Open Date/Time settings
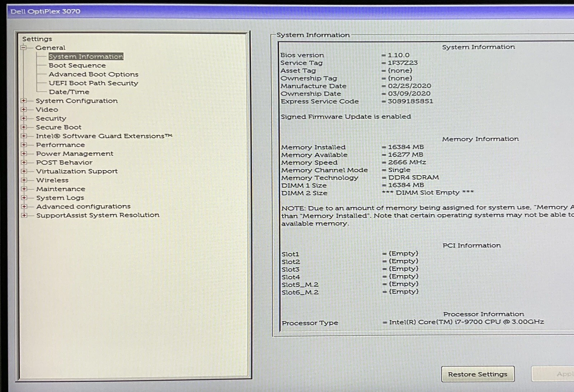Image resolution: width=574 pixels, height=392 pixels. (x=69, y=92)
